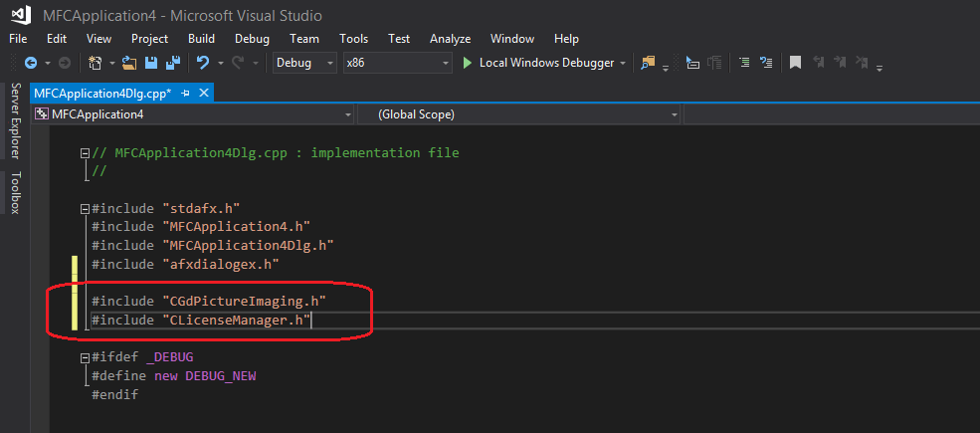The height and width of the screenshot is (433, 980).
Task: Collapse the #ifdef _DEBUG outline box
Action: click(x=85, y=356)
